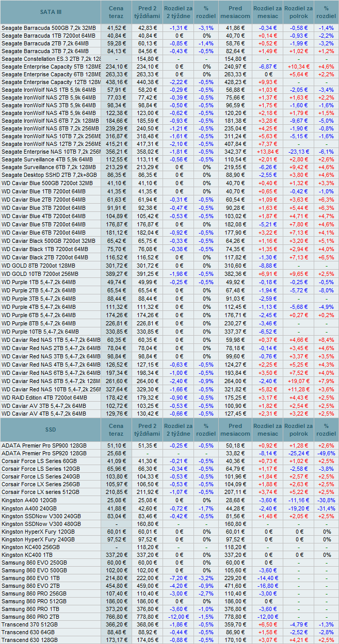Click "WD GOLD 8TB 7200ot 128MB" row name
The height and width of the screenshot is (644, 339).
point(38,266)
